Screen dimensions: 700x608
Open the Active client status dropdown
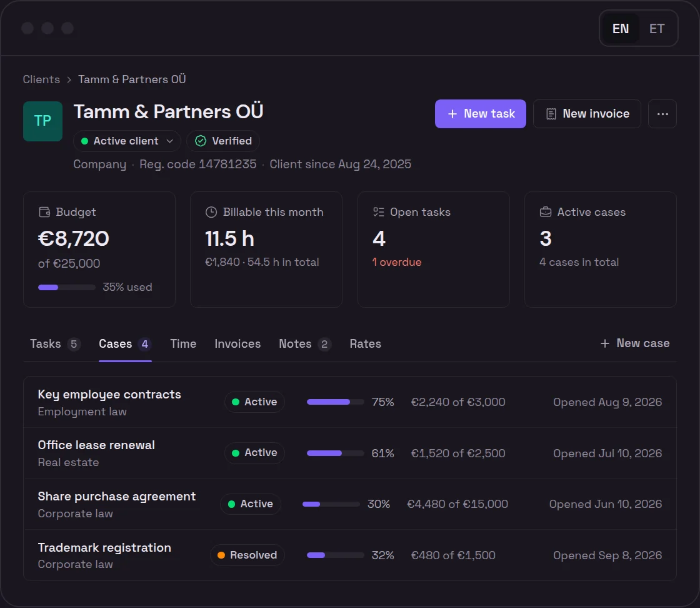[x=127, y=141]
